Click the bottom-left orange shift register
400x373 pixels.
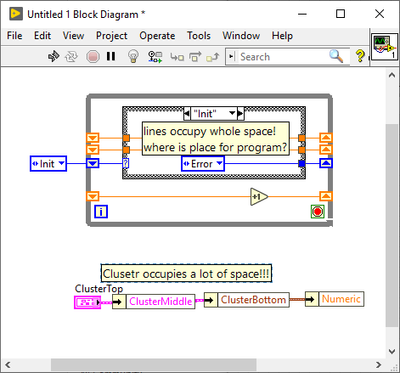click(93, 196)
